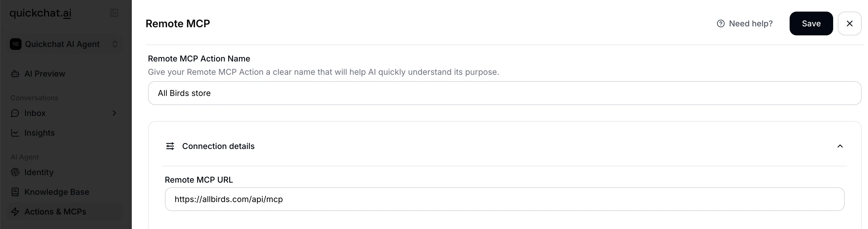Click the quickchat.ai logo
The height and width of the screenshot is (229, 868).
coord(40,13)
